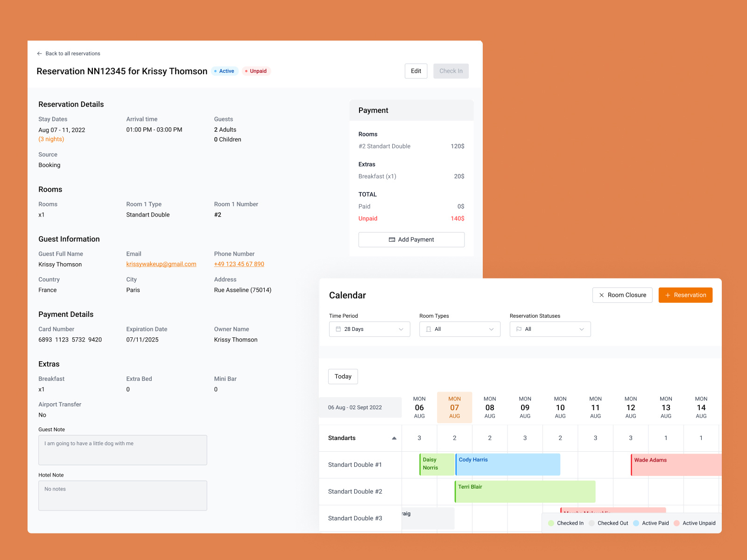Click the plus icon on the Reservation button
This screenshot has width=747, height=560.
[x=667, y=295]
